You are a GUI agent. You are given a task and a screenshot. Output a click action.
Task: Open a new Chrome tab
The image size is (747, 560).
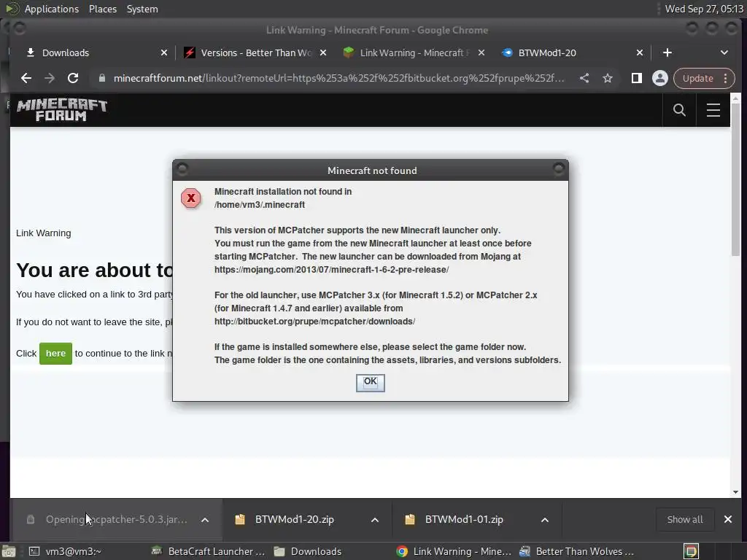(x=667, y=52)
